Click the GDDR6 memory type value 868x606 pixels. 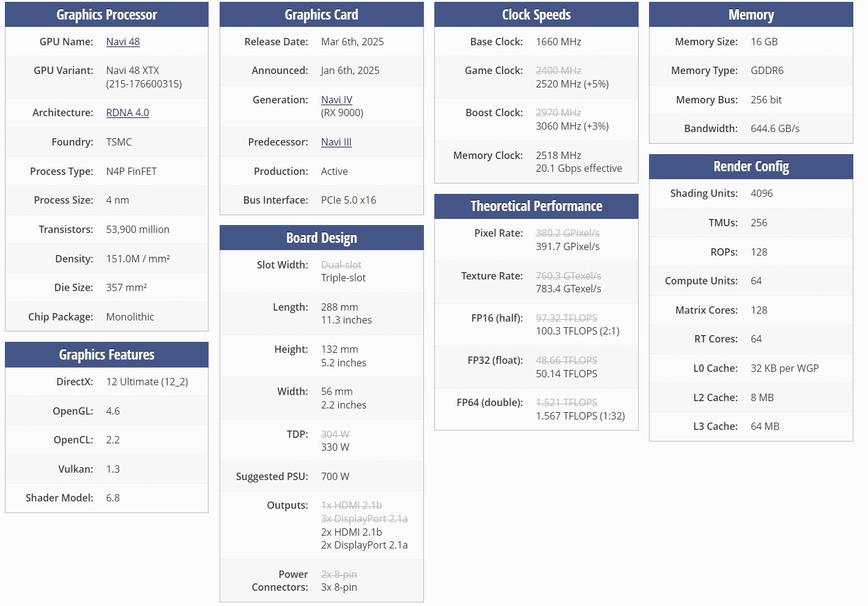pyautogui.click(x=767, y=70)
